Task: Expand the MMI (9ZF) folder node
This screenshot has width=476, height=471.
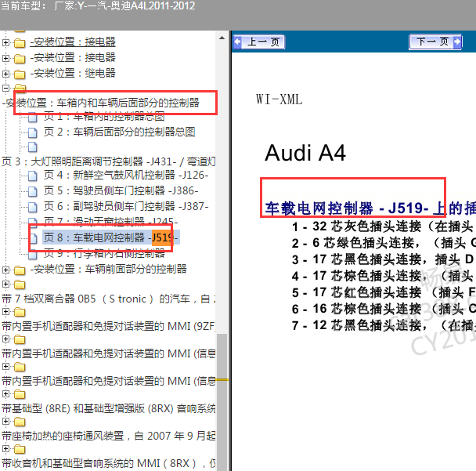Action: pos(5,311)
